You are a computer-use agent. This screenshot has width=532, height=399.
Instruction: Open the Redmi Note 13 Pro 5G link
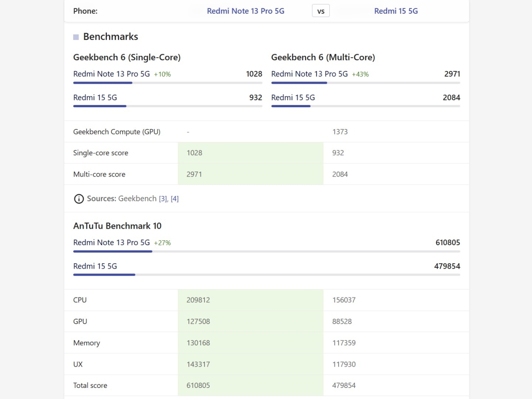246,11
